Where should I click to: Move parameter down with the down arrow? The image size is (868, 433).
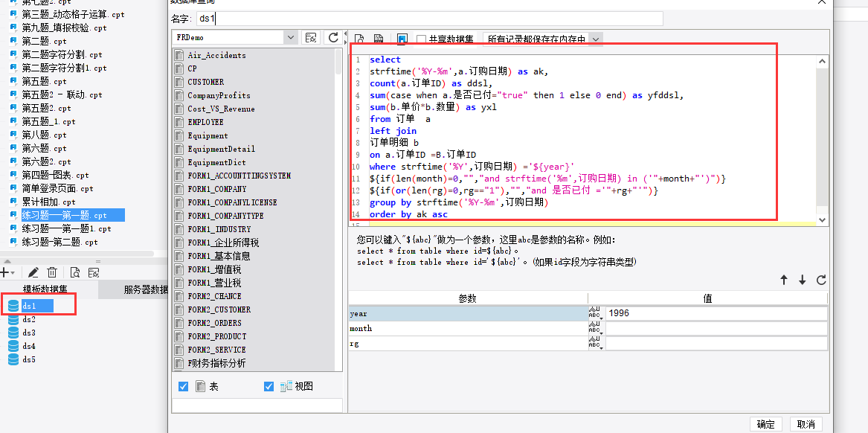803,280
